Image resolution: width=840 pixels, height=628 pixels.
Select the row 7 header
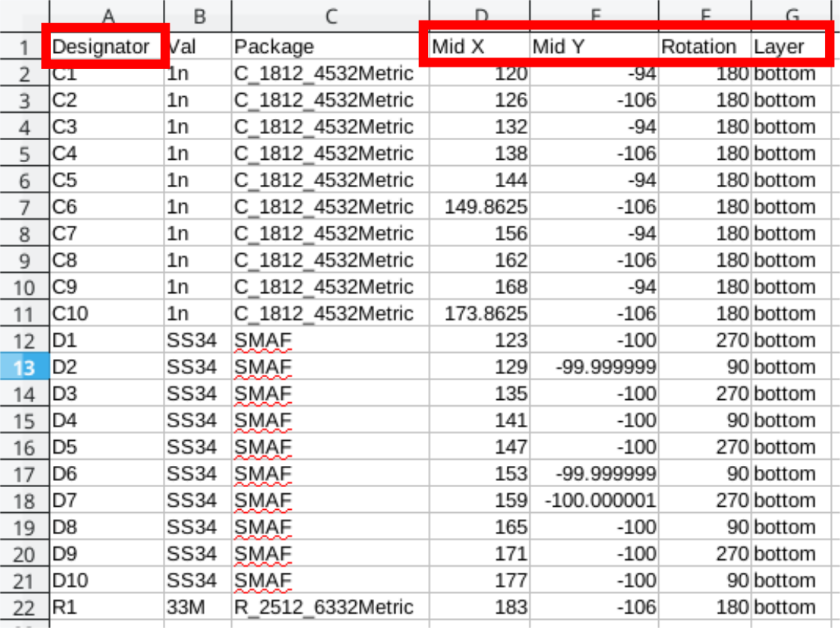24,208
